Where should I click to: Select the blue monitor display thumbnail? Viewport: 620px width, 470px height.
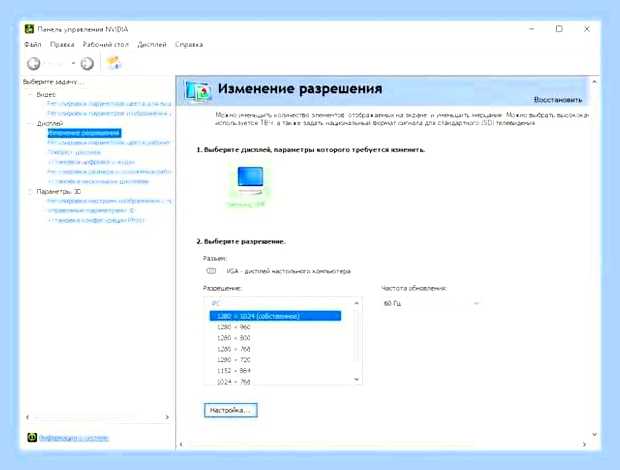(250, 180)
